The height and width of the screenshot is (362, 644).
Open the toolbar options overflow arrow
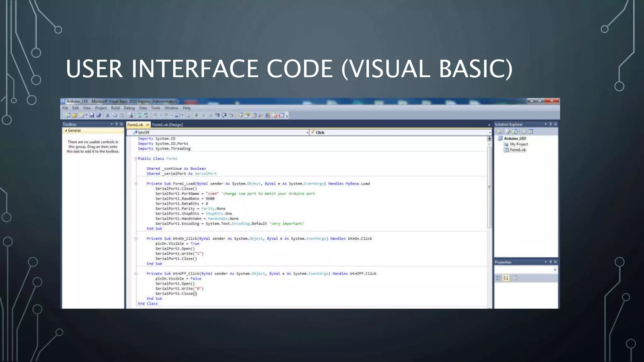tap(287, 116)
